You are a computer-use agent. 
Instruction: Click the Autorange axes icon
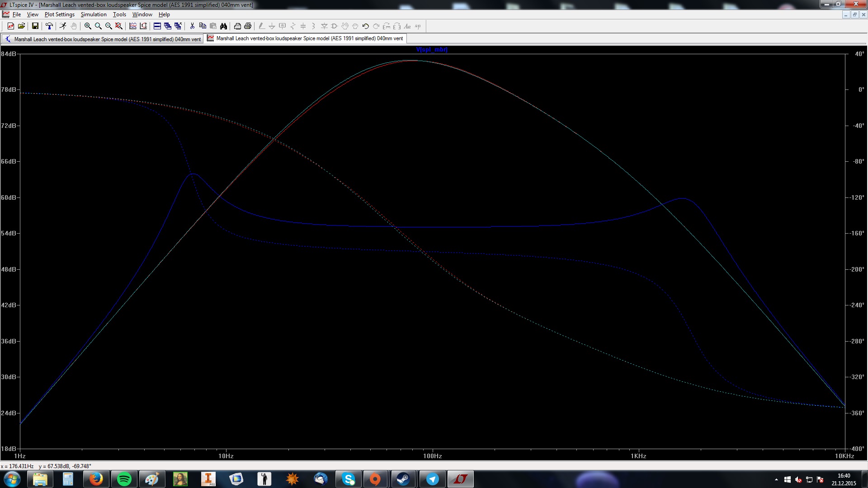pyautogui.click(x=143, y=26)
